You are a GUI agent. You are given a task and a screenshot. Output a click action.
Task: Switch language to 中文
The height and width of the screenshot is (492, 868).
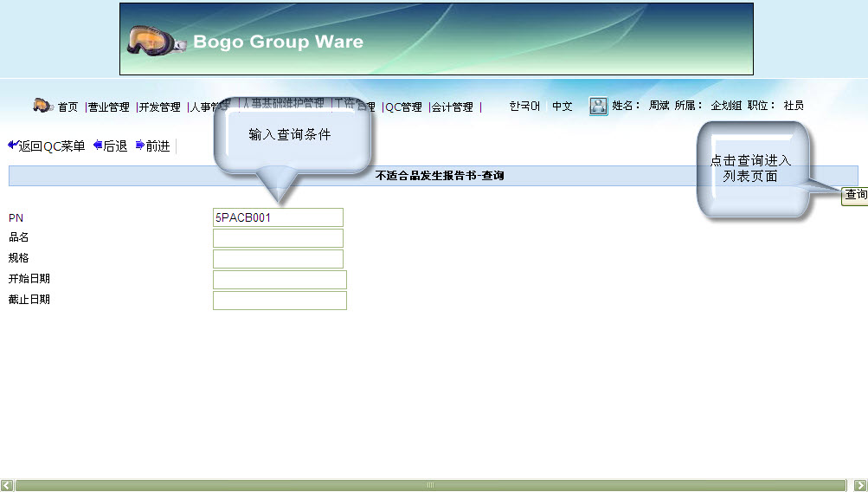562,106
